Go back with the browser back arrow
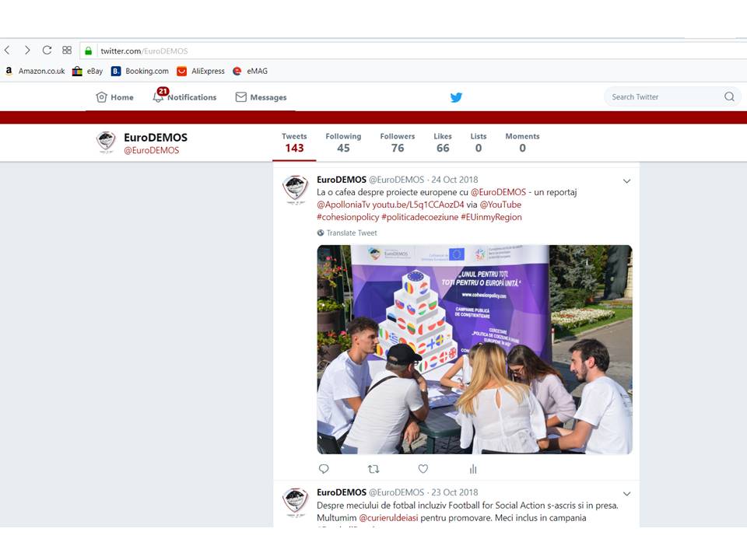Screen dimensions: 747x560 coord(7,50)
